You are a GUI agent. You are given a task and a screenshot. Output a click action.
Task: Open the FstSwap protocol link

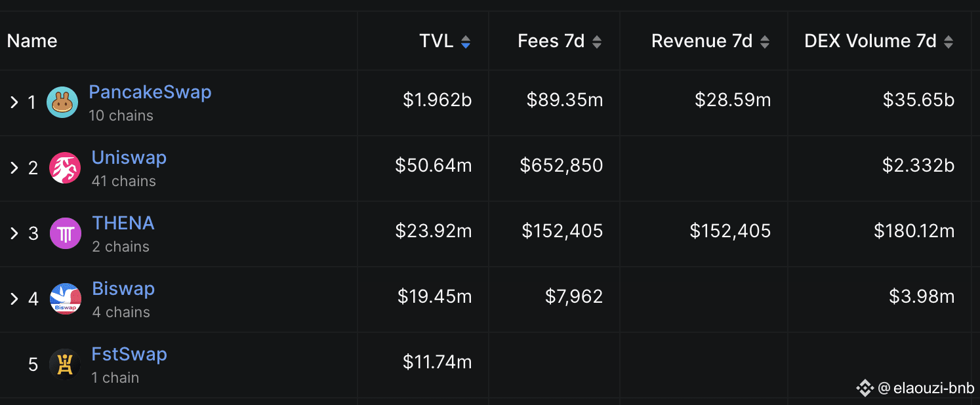pos(129,354)
